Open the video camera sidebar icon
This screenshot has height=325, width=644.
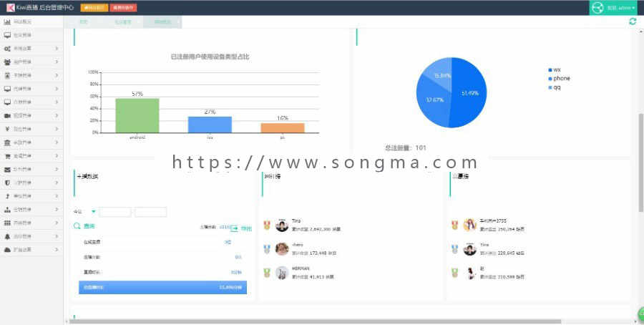(x=7, y=116)
